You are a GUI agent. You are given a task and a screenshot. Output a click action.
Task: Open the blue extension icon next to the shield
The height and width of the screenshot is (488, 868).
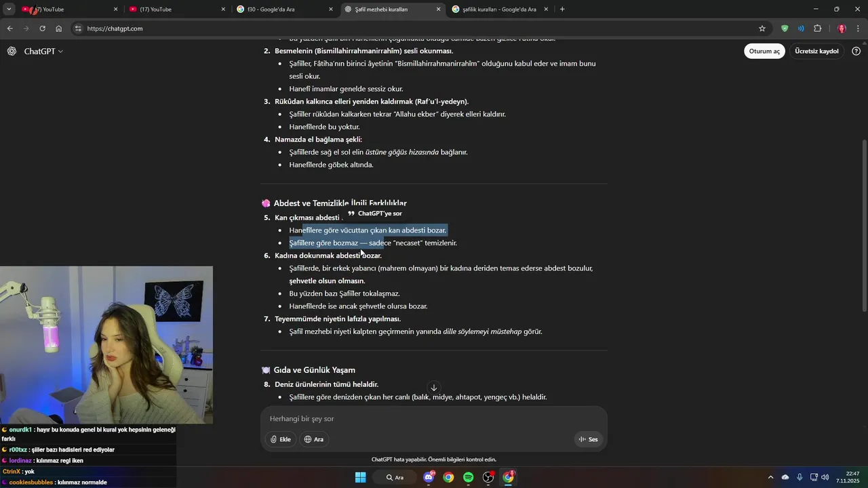(x=801, y=28)
